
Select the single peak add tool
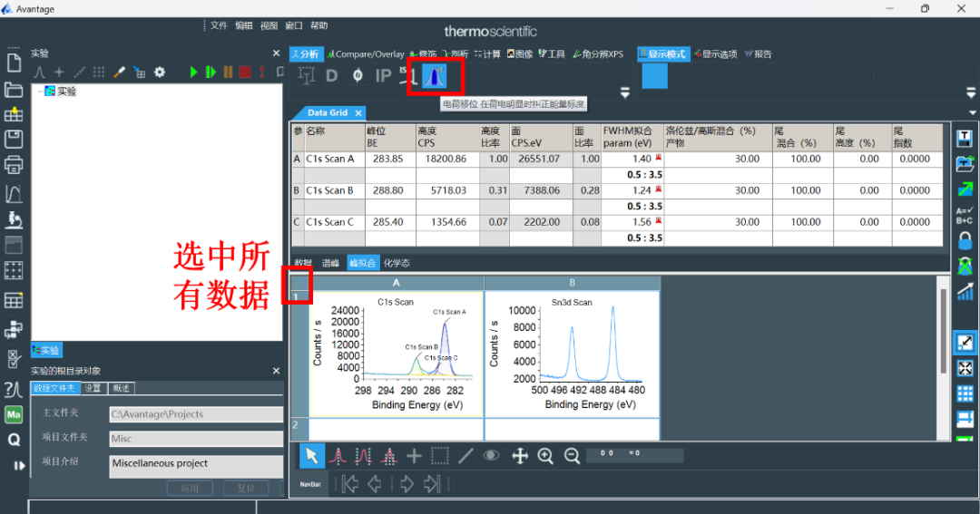pos(338,456)
